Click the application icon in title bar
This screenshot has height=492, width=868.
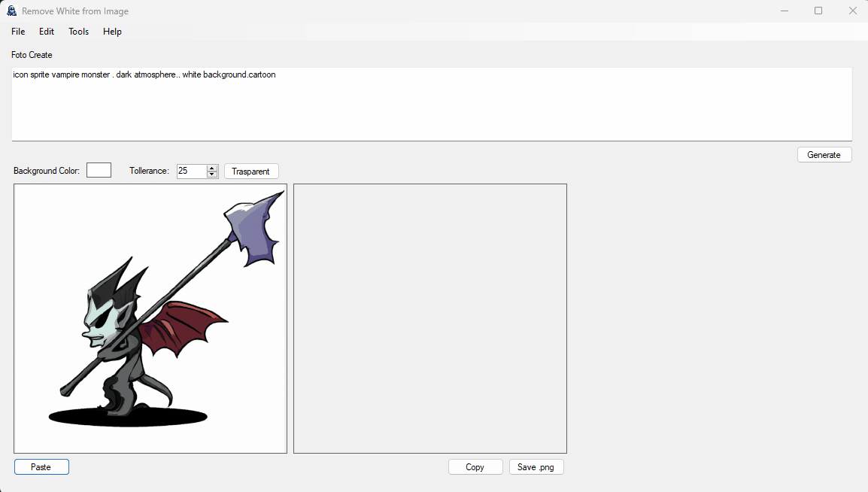[x=11, y=11]
